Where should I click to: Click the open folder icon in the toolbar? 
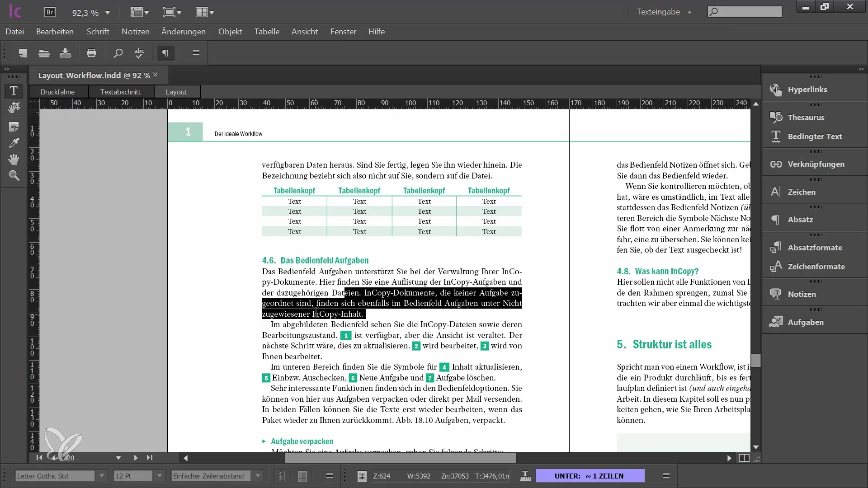[44, 53]
